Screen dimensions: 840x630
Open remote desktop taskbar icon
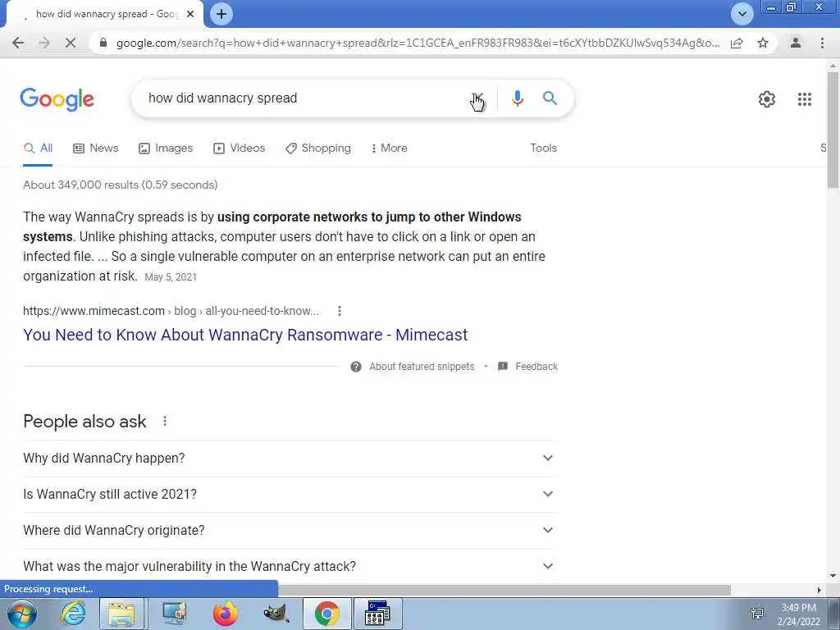tap(174, 614)
